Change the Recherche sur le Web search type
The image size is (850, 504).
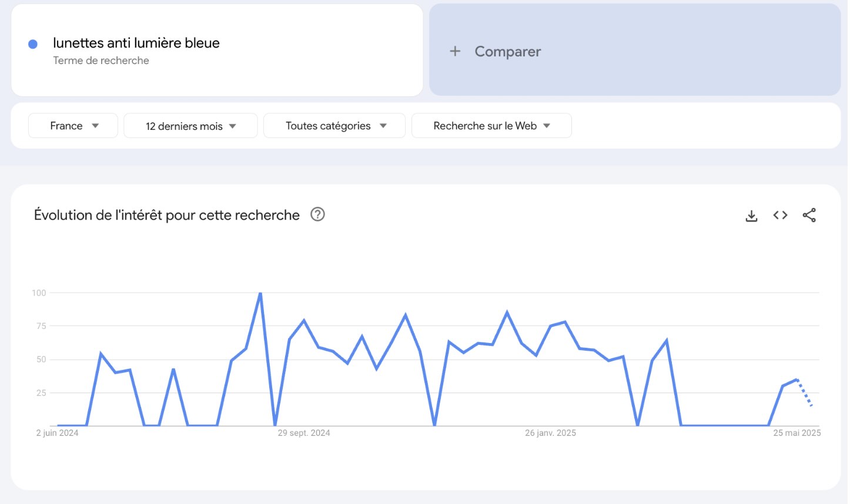491,126
